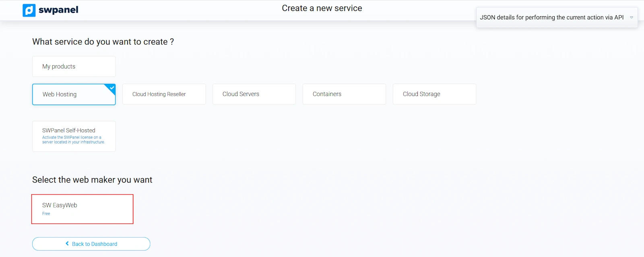This screenshot has width=644, height=257.
Task: Pick the Containers service option
Action: point(344,94)
